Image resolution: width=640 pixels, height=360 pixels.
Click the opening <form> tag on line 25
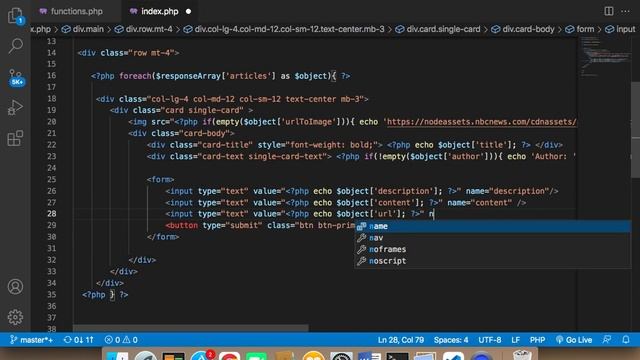tap(160, 179)
